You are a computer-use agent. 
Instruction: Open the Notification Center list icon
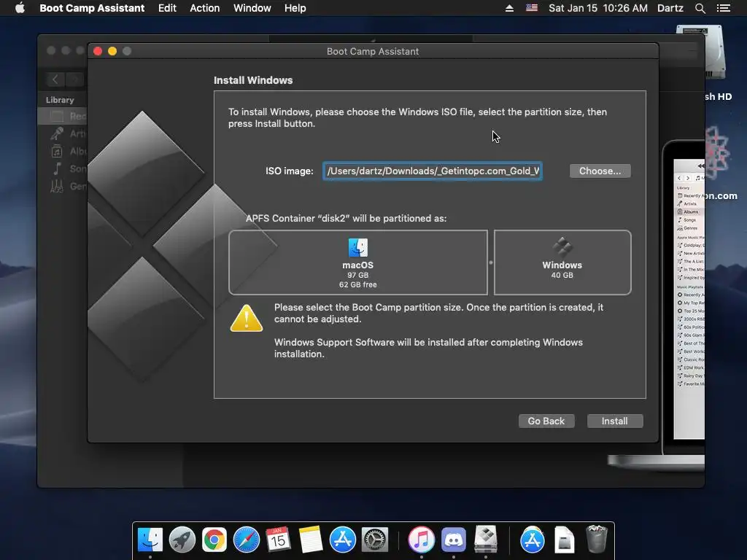pos(724,8)
